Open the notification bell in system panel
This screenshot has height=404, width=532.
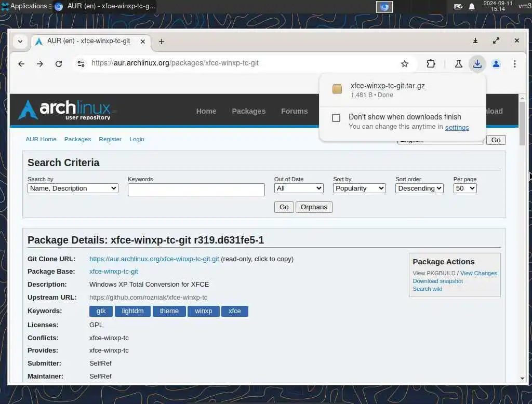(x=472, y=7)
